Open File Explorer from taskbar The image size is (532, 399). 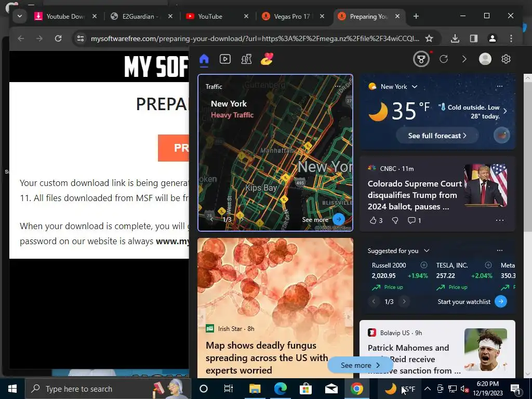point(255,389)
